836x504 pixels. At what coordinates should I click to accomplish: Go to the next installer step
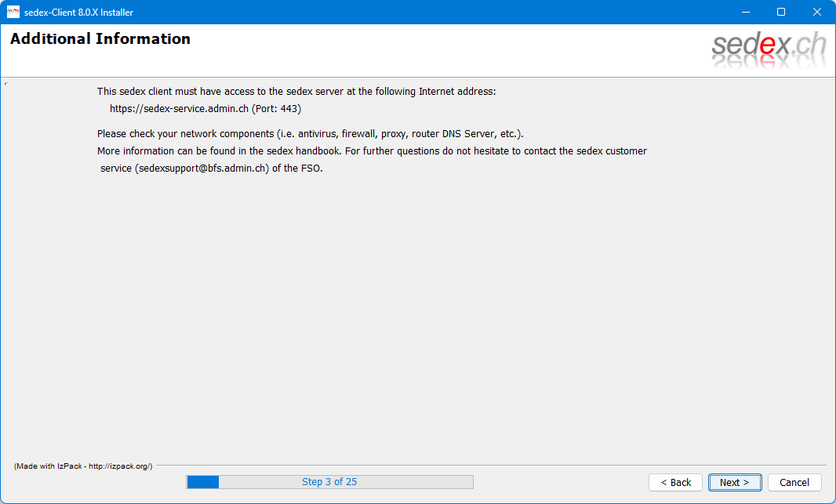point(734,482)
